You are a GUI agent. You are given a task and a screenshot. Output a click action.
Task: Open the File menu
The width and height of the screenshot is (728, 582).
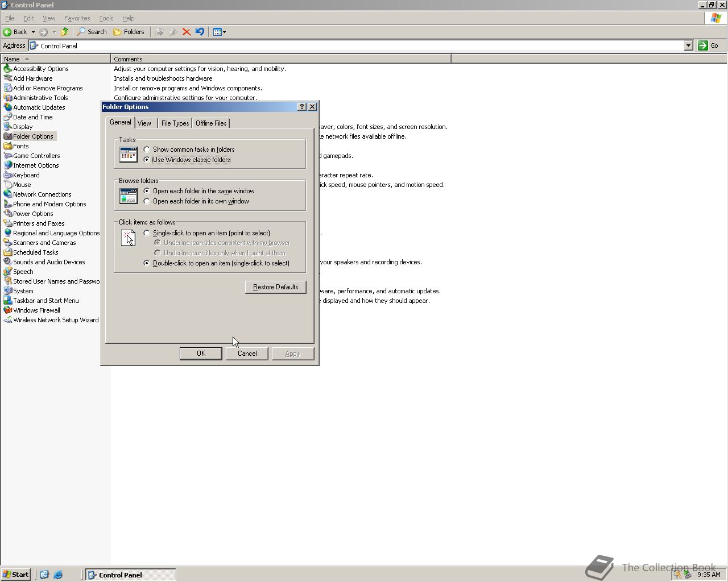10,18
